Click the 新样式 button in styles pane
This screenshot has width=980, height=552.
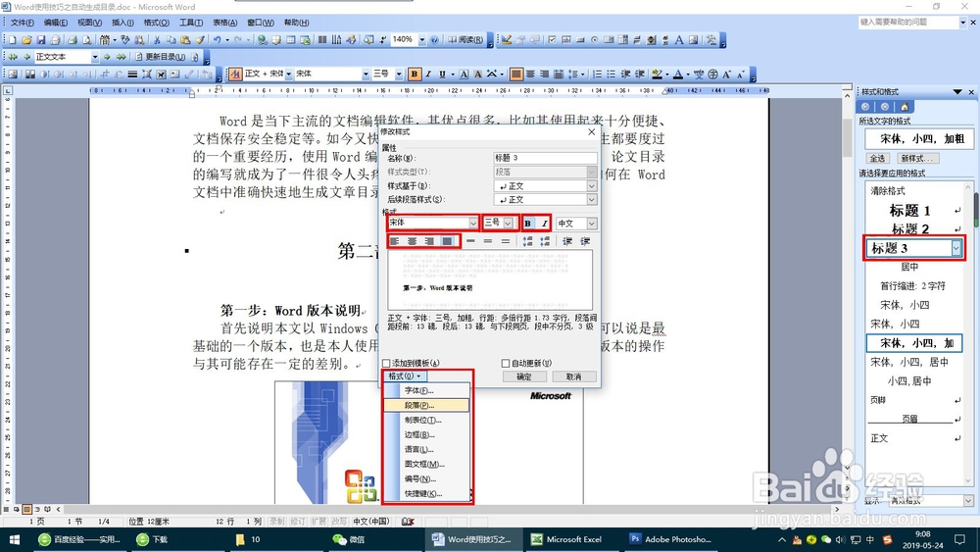(919, 158)
